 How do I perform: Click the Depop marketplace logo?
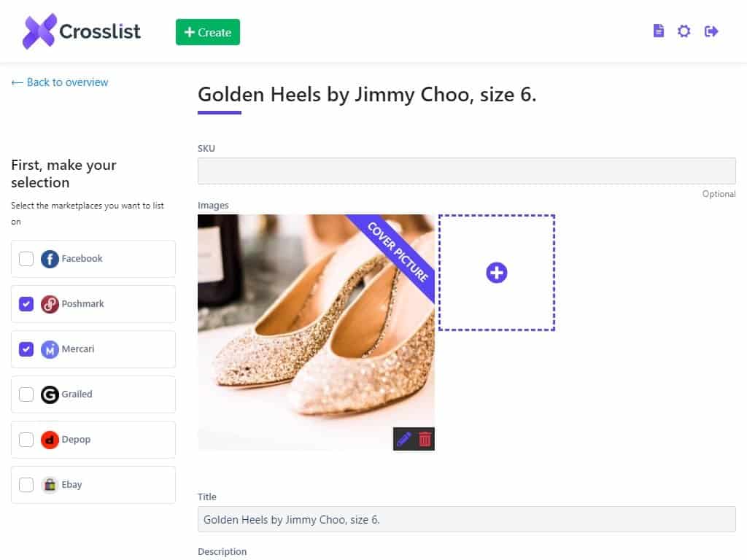(x=50, y=440)
